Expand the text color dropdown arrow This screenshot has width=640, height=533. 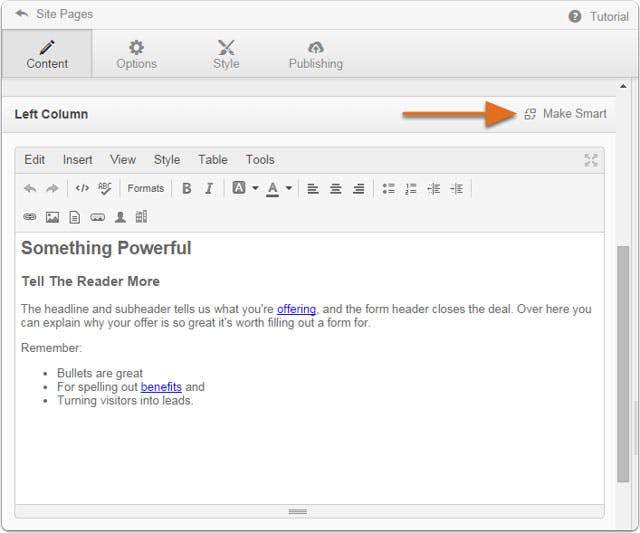click(289, 188)
